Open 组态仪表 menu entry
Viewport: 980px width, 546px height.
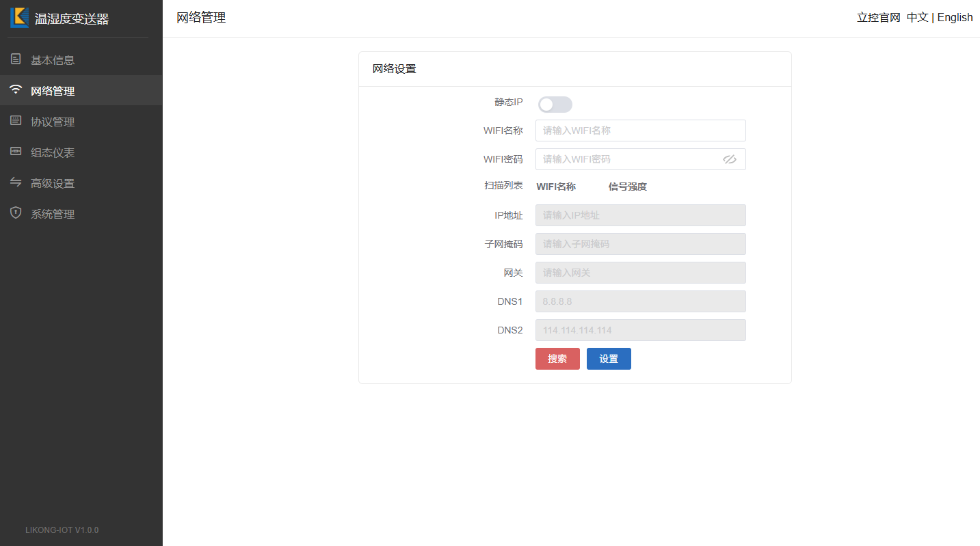[x=81, y=152]
